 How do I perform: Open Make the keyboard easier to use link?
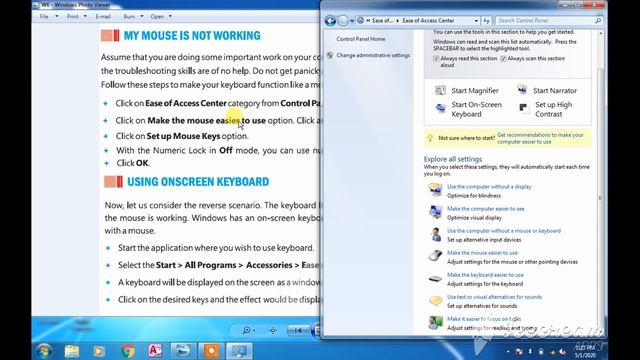[485, 275]
